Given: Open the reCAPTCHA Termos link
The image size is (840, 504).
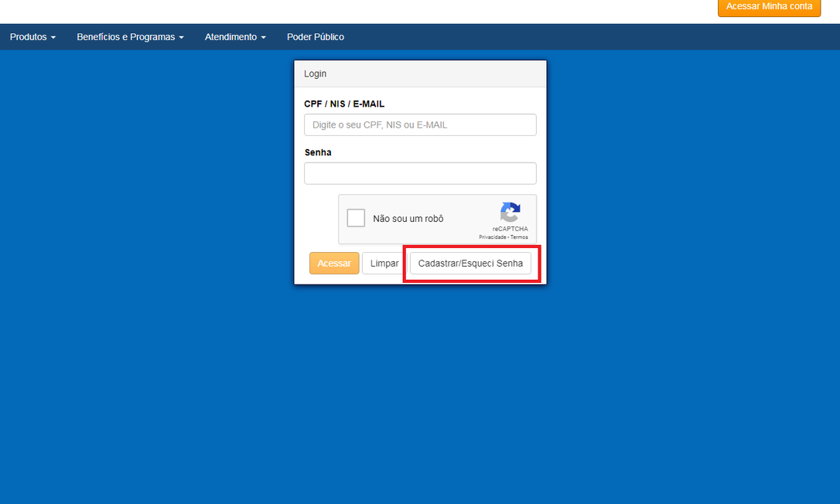Looking at the screenshot, I should tap(519, 237).
